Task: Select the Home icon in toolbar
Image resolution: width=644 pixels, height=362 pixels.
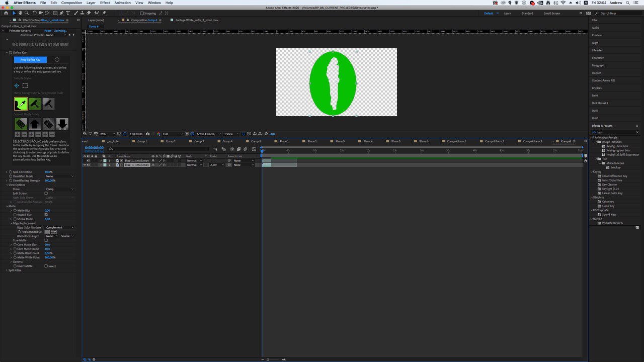Action: point(6,13)
